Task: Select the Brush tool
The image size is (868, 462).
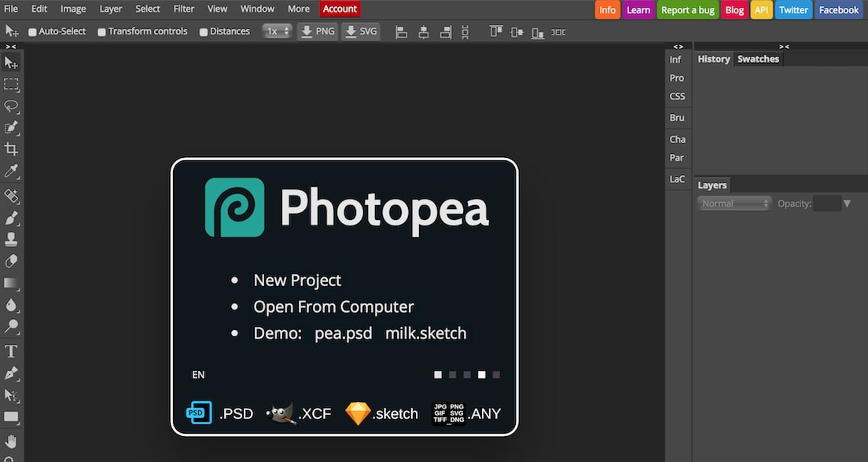Action: coord(11,218)
